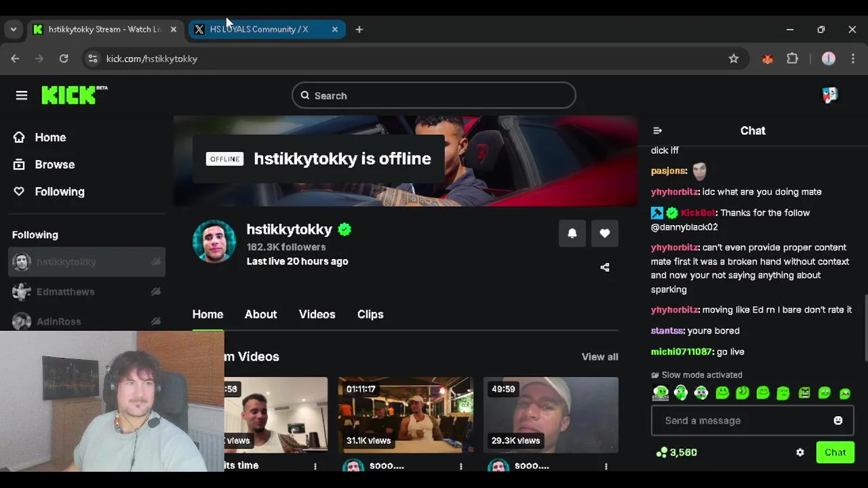This screenshot has height=488, width=868.
Task: Collapse the Chat panel using its arrow icon
Action: point(657,131)
